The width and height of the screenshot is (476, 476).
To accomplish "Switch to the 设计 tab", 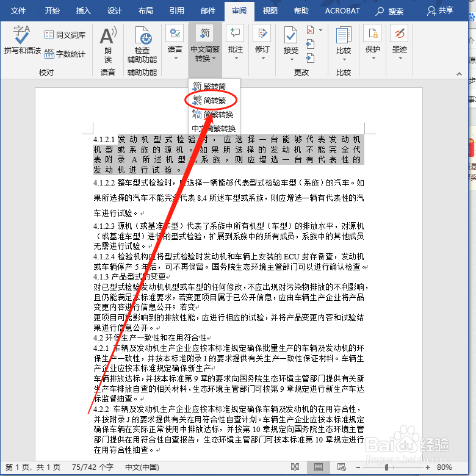I will pyautogui.click(x=115, y=11).
